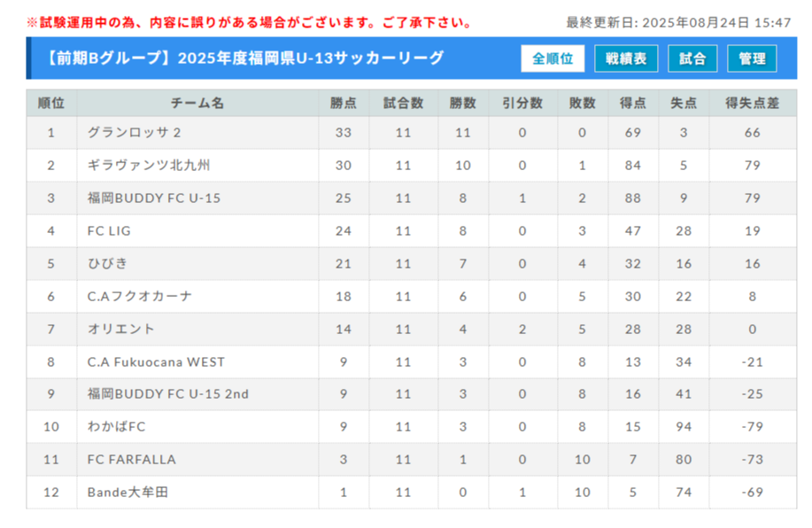
Task: Click the 試合数 column header
Action: point(404,103)
